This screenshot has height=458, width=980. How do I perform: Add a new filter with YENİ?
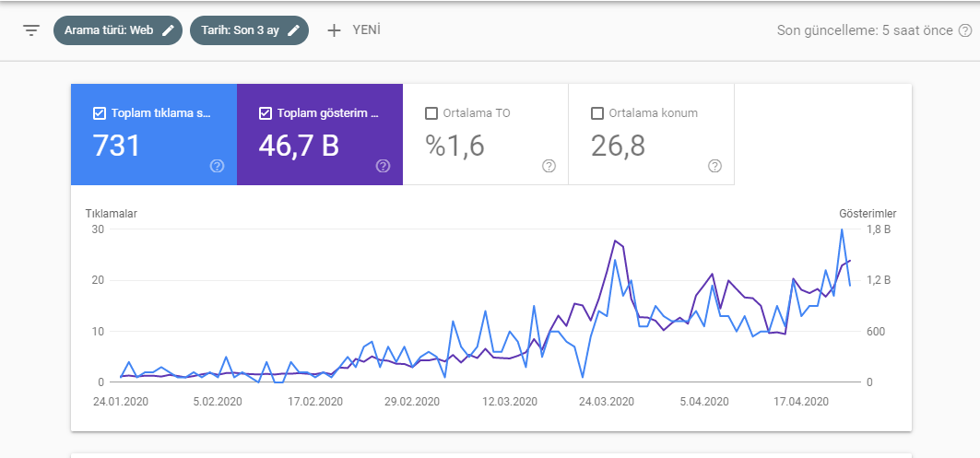354,30
